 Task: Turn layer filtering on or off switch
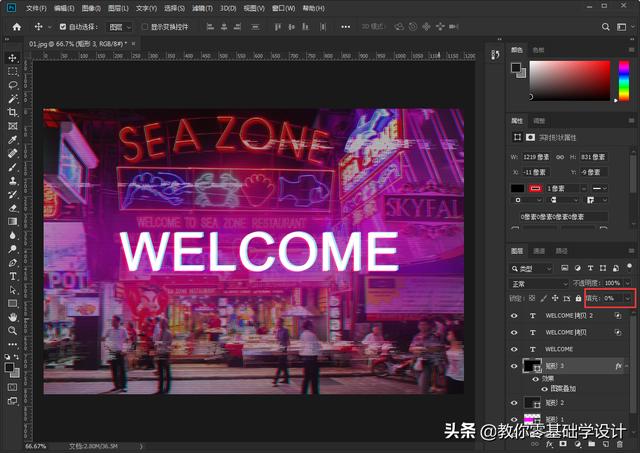[629, 266]
